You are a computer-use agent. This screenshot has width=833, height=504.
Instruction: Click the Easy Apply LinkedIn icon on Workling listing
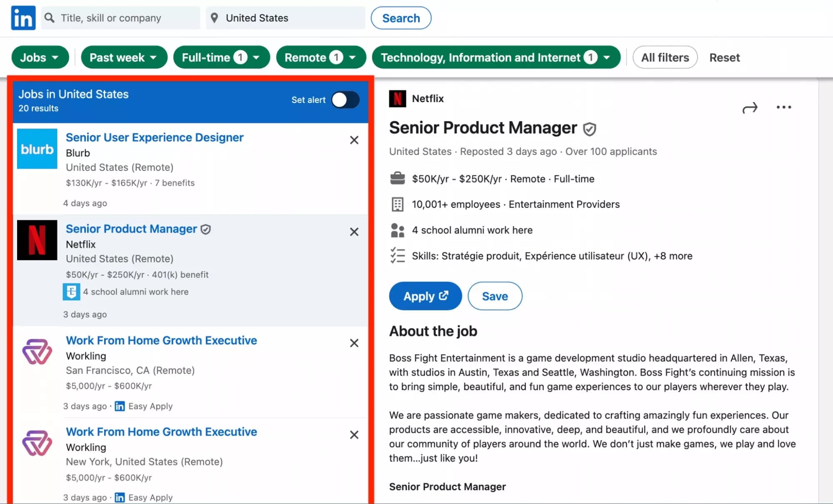120,406
